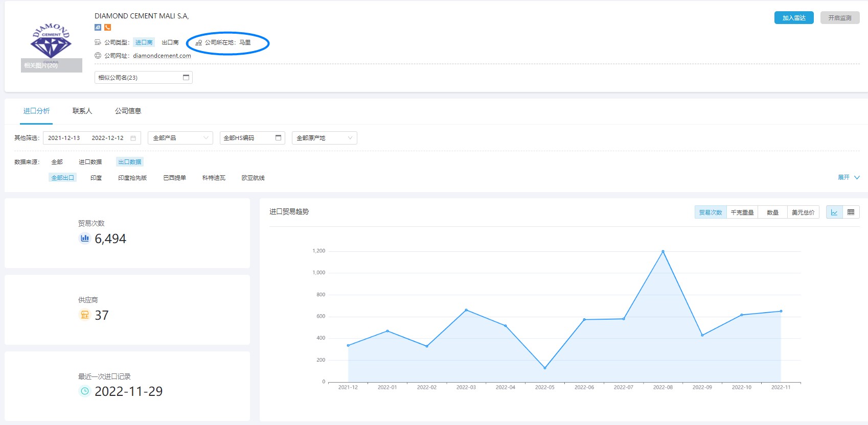This screenshot has width=868, height=425.
Task: Click the 2022-05 lowest data point
Action: [x=545, y=368]
